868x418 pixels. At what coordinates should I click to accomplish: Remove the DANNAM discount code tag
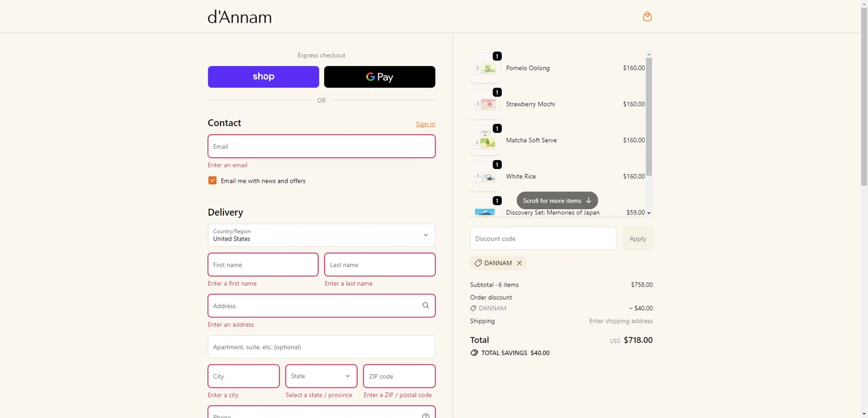[x=519, y=263]
